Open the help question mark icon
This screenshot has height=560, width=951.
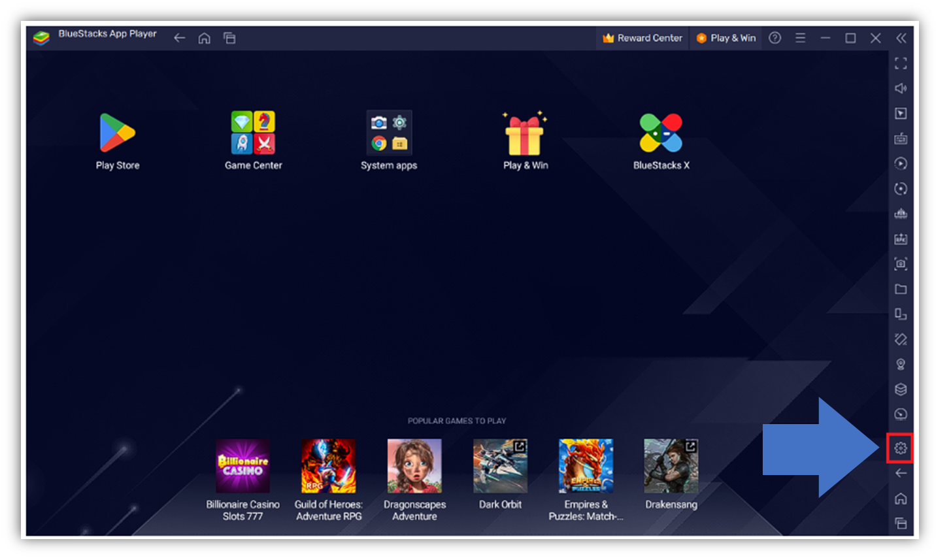(775, 38)
